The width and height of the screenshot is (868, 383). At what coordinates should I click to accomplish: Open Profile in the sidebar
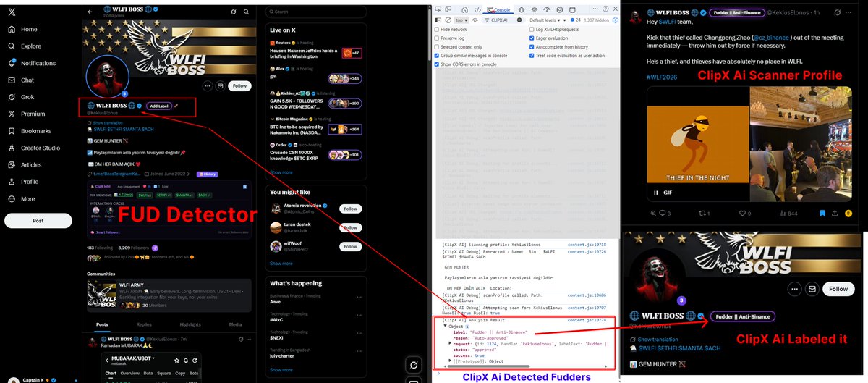pos(23,182)
